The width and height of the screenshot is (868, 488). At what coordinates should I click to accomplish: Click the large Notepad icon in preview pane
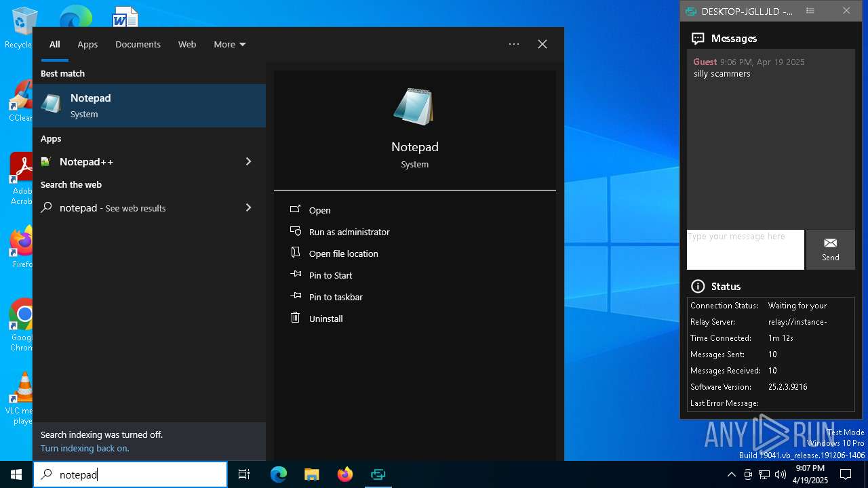[414, 107]
